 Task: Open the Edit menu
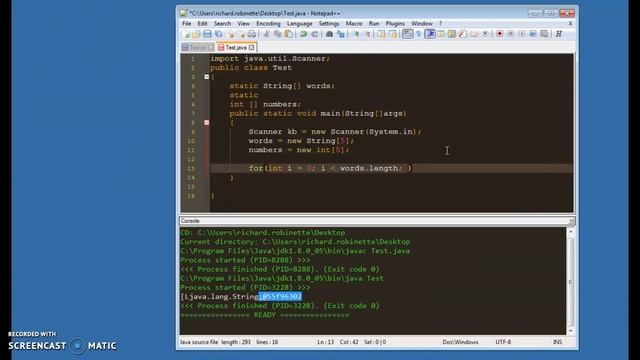tap(202, 24)
